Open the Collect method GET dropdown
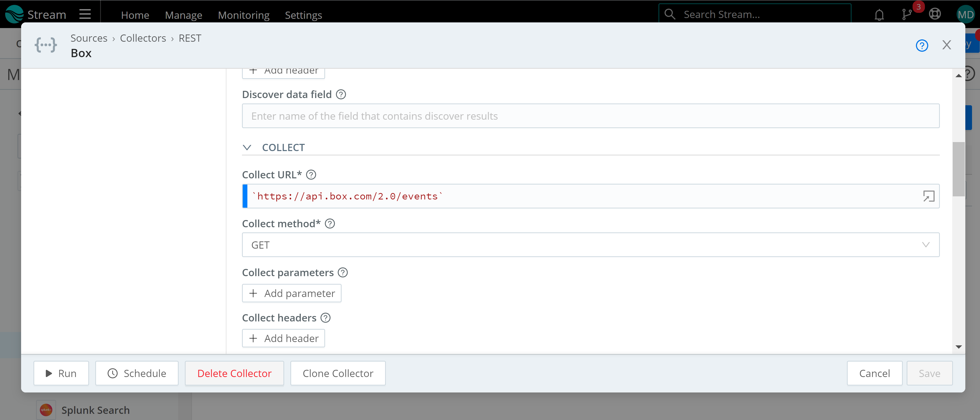Screen dimensions: 980x420 coord(591,245)
